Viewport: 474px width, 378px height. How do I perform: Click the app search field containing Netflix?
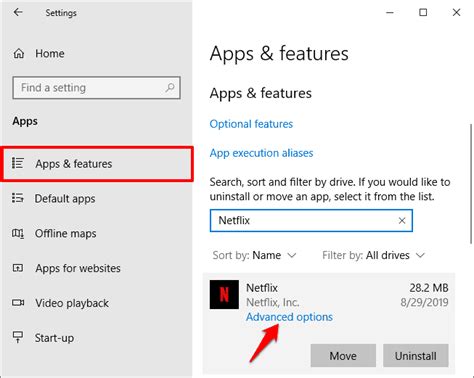point(311,220)
